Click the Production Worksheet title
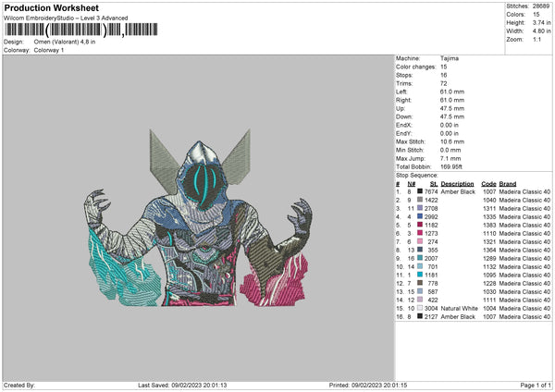This screenshot has height=392, width=555. (51, 7)
